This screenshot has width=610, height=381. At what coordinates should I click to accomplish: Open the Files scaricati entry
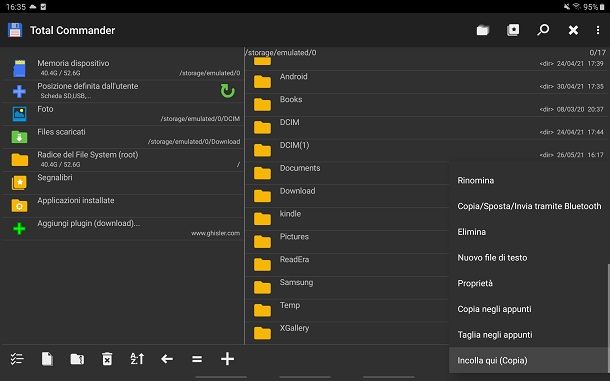tap(122, 137)
